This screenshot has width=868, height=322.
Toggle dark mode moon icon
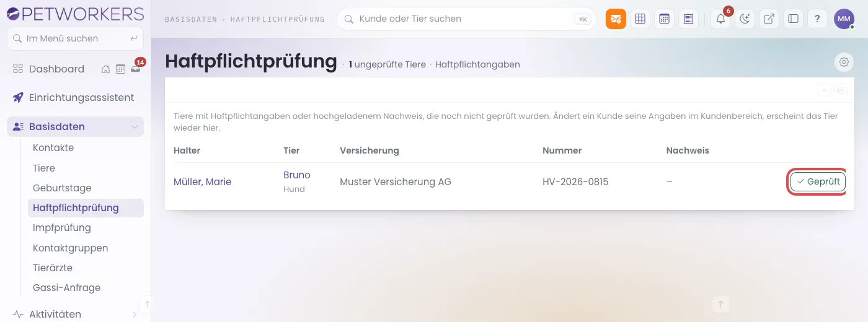[745, 19]
